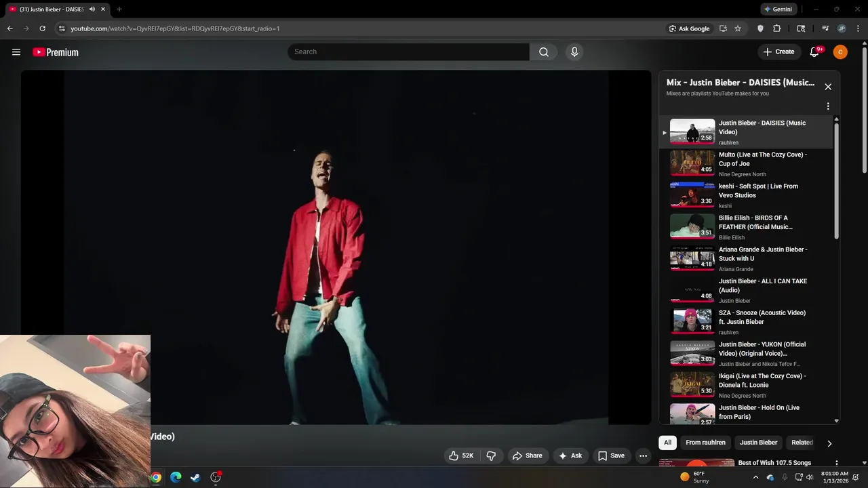Screen dimensions: 868x488
Task: Install app icon in address bar
Action: point(723,28)
